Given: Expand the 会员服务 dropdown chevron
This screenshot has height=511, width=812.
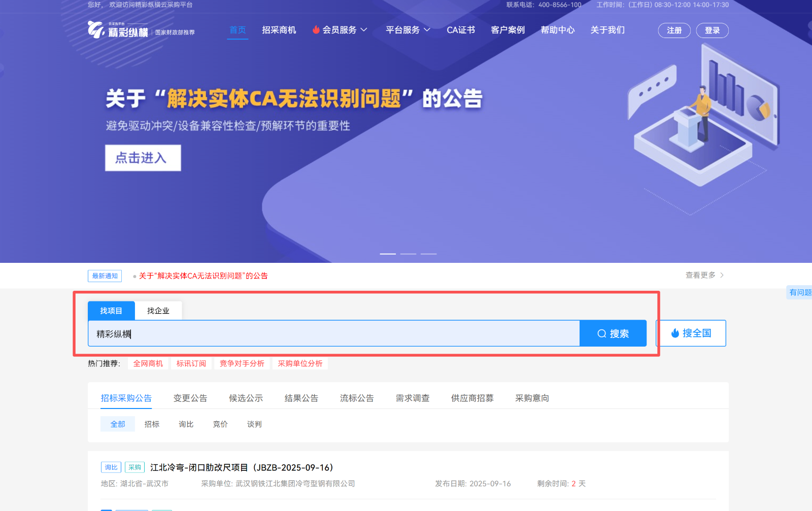Looking at the screenshot, I should click(364, 30).
